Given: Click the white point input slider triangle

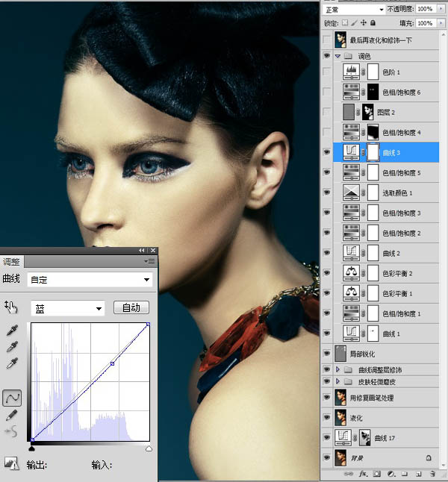Looking at the screenshot, I should click(x=149, y=449).
